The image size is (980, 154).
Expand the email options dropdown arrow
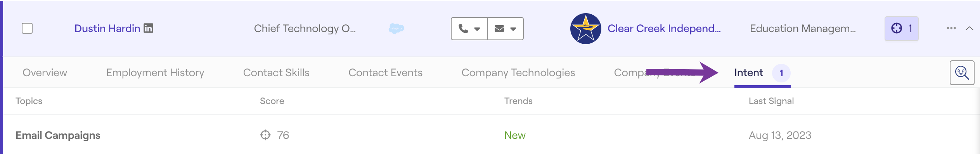click(x=513, y=29)
